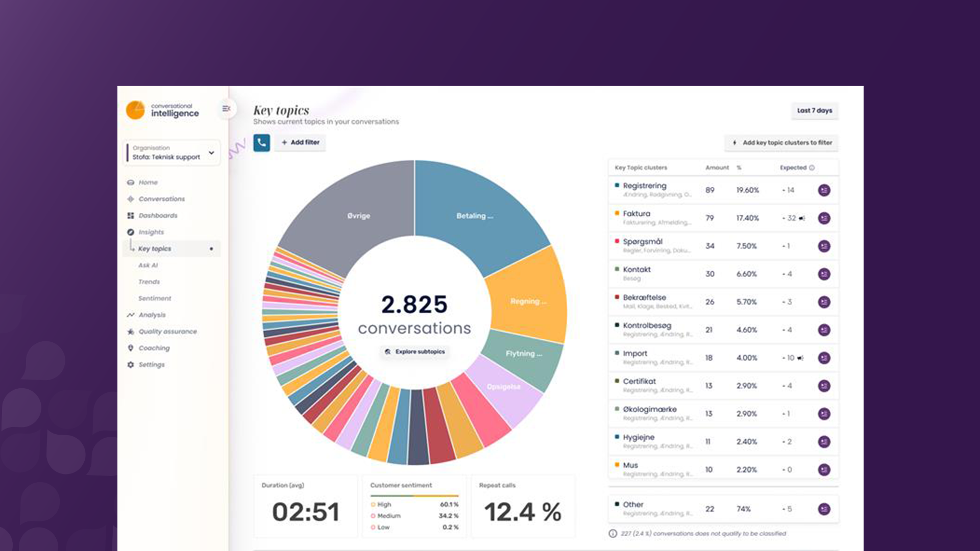
Task: Go to the Trends sub-menu item
Action: (149, 282)
